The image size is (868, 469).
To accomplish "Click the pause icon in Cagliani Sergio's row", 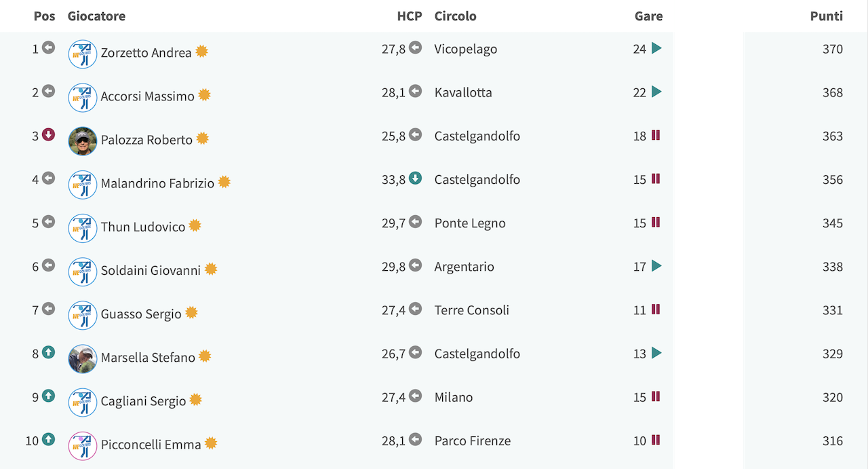I will pyautogui.click(x=656, y=396).
